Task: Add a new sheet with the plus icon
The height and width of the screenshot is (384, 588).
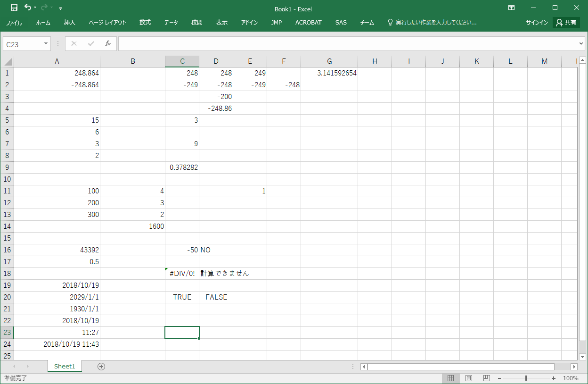Action: point(101,367)
